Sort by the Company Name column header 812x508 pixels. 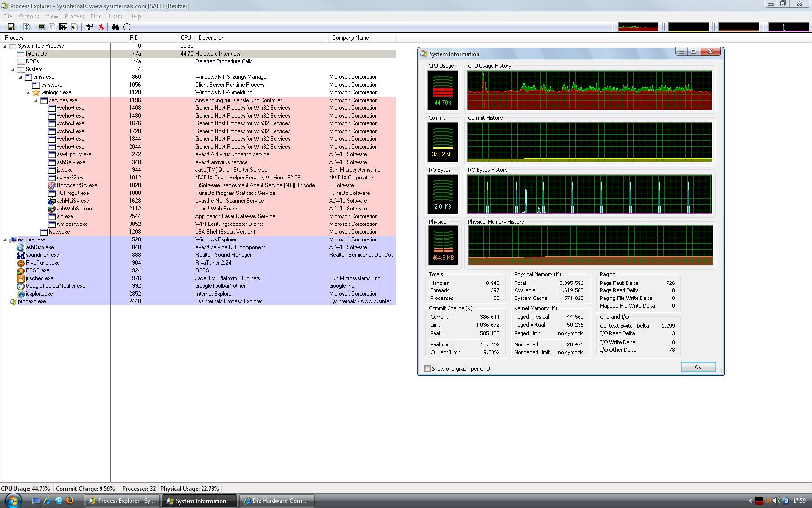click(x=362, y=38)
